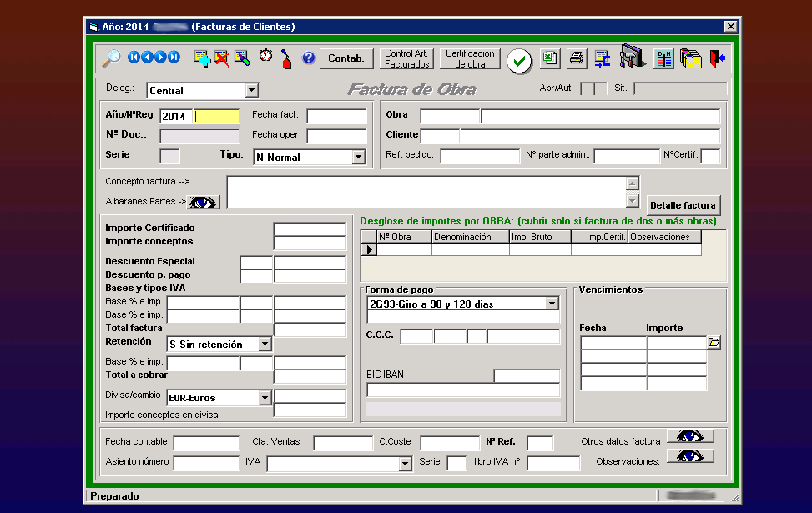Click the Importe Certificado field
Screen dimensions: 812x513
(310, 229)
